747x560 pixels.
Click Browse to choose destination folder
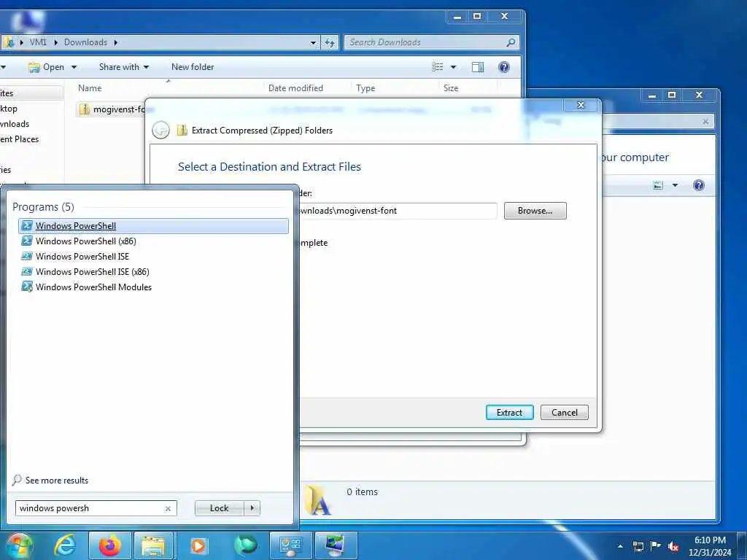535,211
